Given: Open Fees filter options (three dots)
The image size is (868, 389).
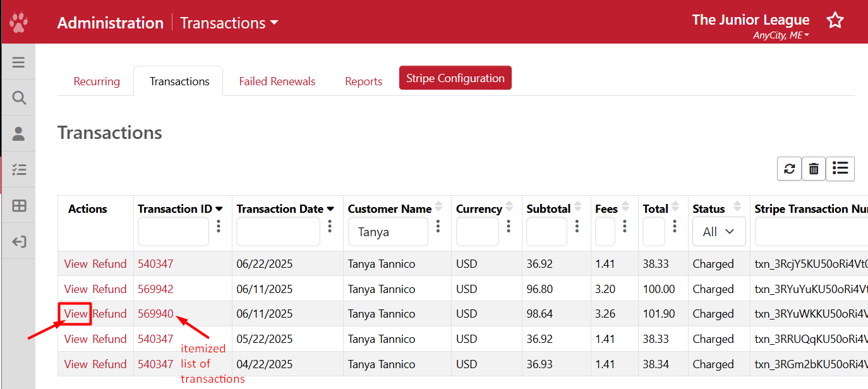Looking at the screenshot, I should click(625, 226).
